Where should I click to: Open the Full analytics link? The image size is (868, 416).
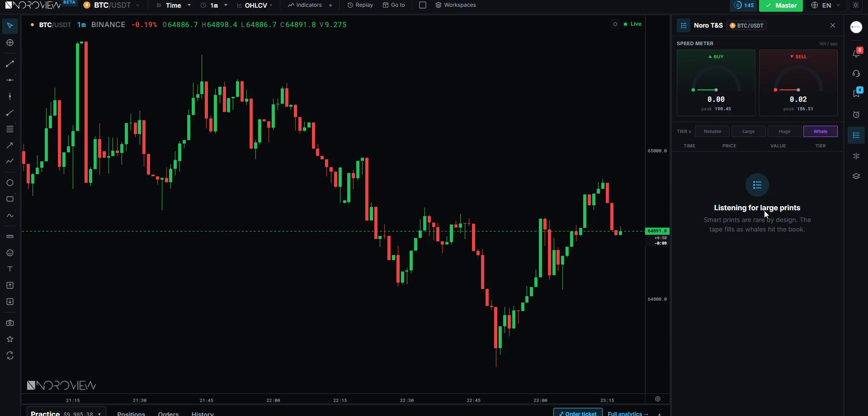click(628, 413)
